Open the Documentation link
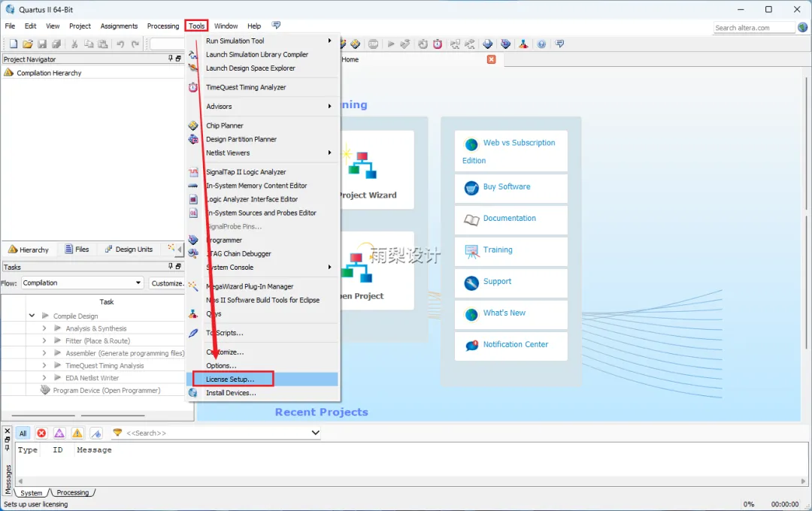Screen dimensions: 812x511 tap(510, 219)
